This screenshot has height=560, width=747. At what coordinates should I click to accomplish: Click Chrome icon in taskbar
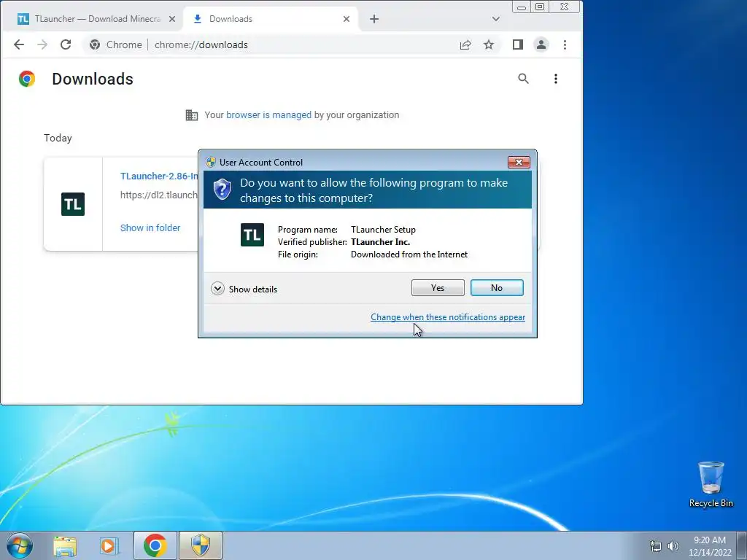click(155, 545)
